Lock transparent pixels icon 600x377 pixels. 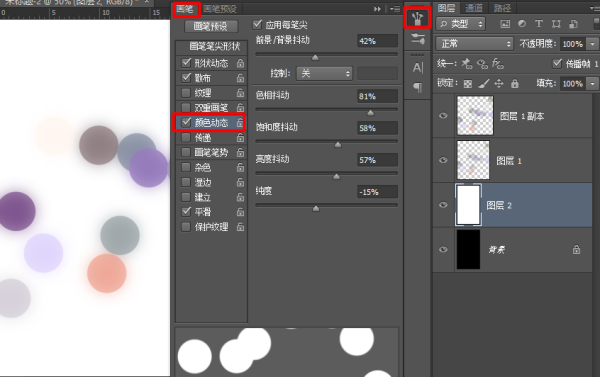468,84
